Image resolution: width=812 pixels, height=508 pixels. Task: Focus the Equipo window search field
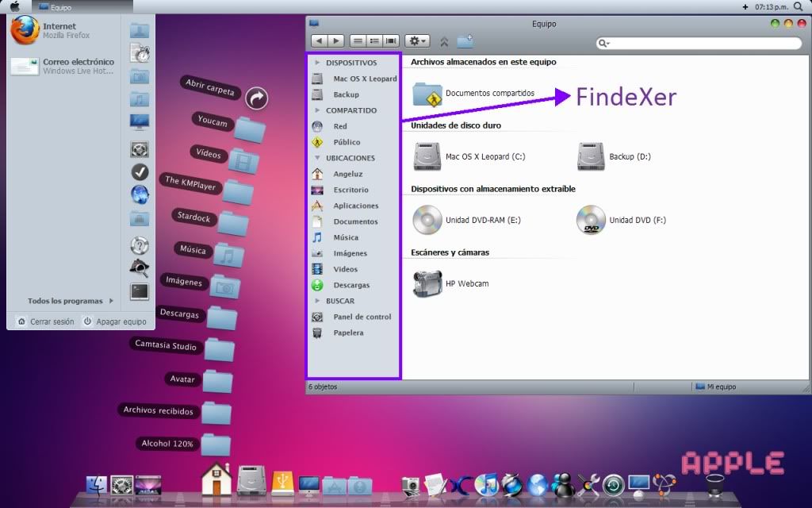[699, 44]
